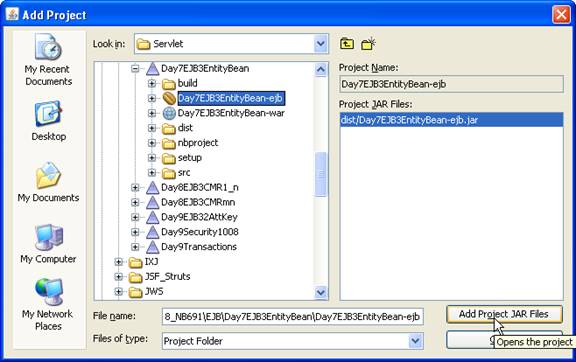Click the Day8EJB3CMRmn project icon
Viewport: 576px width, 362px height.
pyautogui.click(x=152, y=202)
